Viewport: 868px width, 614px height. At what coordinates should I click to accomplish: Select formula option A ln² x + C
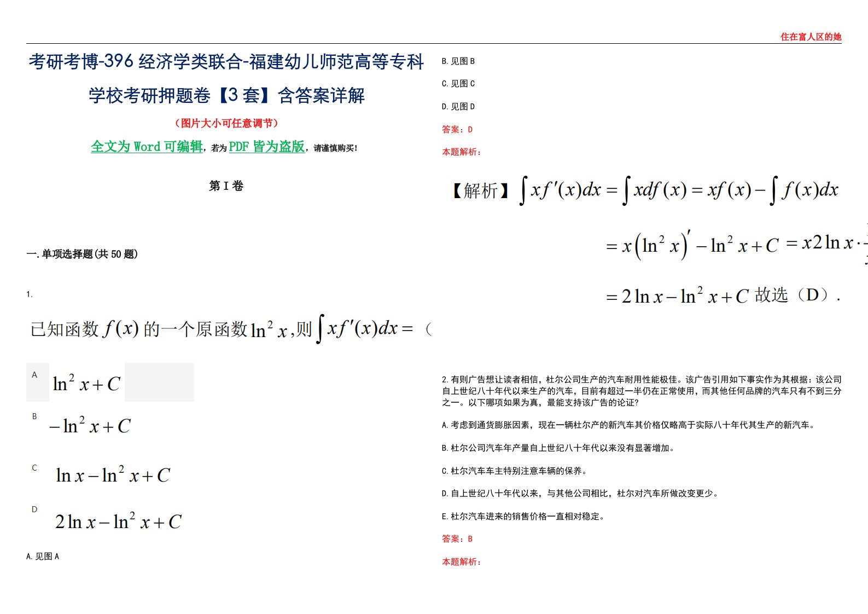click(86, 383)
